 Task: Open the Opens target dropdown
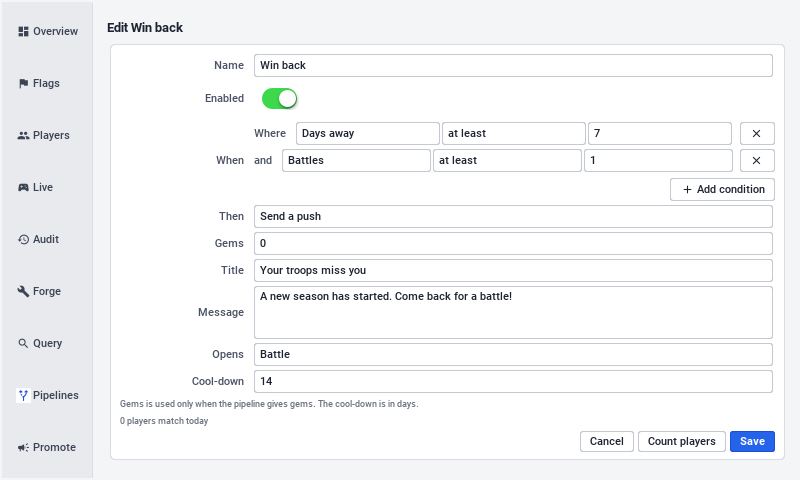click(513, 355)
